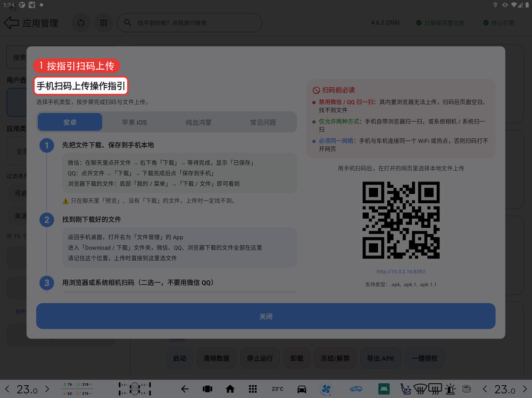This screenshot has height=398, width=532.
Task: Click the 关闭 button to close dialog
Action: coord(265,316)
